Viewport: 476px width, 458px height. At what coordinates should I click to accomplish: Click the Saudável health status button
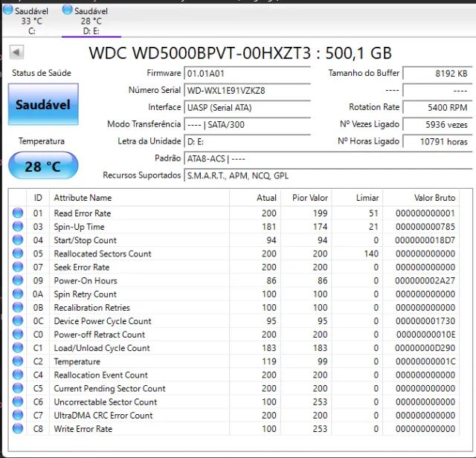(43, 104)
